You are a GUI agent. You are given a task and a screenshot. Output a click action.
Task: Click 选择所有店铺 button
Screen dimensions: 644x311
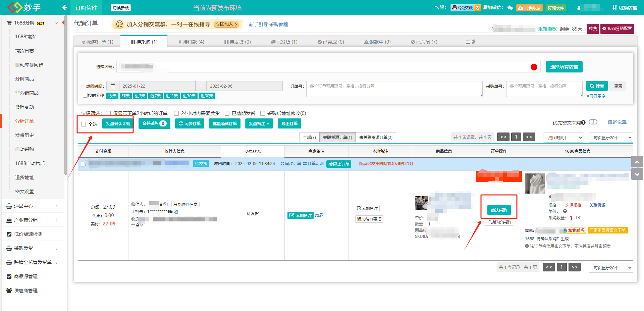pyautogui.click(x=564, y=67)
